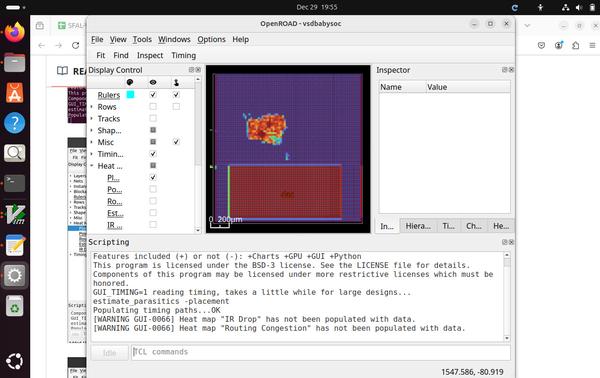Viewport: 600px width, 378px height.
Task: Switch to the Hierarchy tab
Action: tap(418, 226)
